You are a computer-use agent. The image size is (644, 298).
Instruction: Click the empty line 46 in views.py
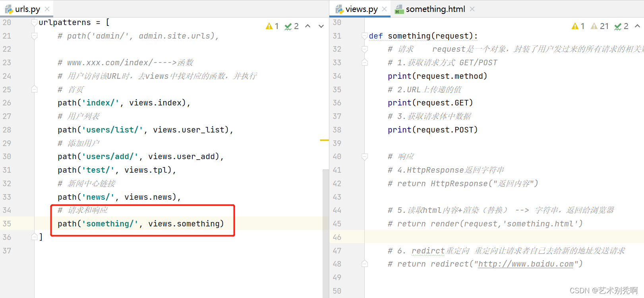pos(504,237)
